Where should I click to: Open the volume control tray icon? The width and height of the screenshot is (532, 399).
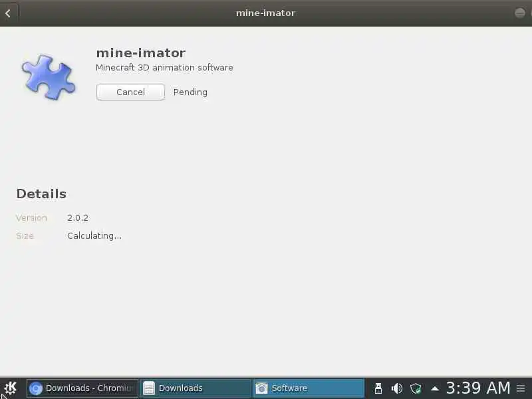click(x=396, y=388)
